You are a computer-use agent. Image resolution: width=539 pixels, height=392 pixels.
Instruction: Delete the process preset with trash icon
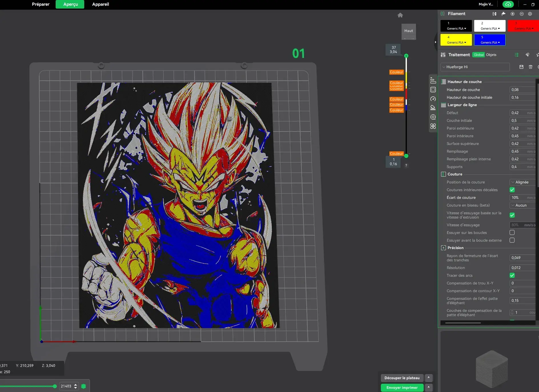point(530,67)
